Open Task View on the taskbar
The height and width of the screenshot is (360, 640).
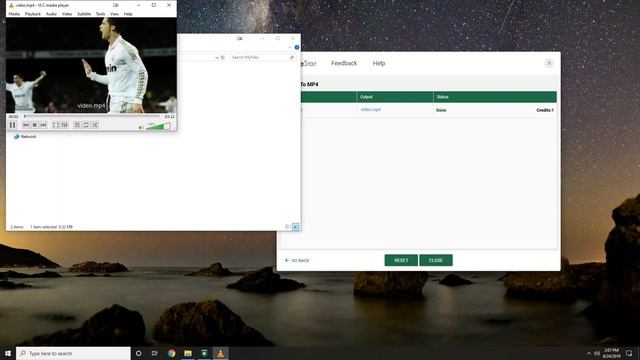(x=155, y=353)
